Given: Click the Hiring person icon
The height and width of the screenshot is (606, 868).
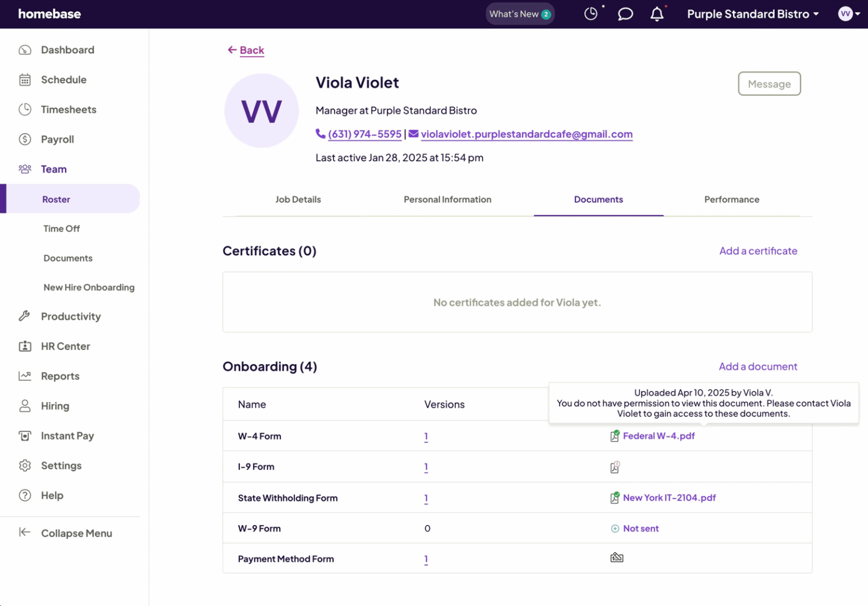Looking at the screenshot, I should (x=25, y=406).
